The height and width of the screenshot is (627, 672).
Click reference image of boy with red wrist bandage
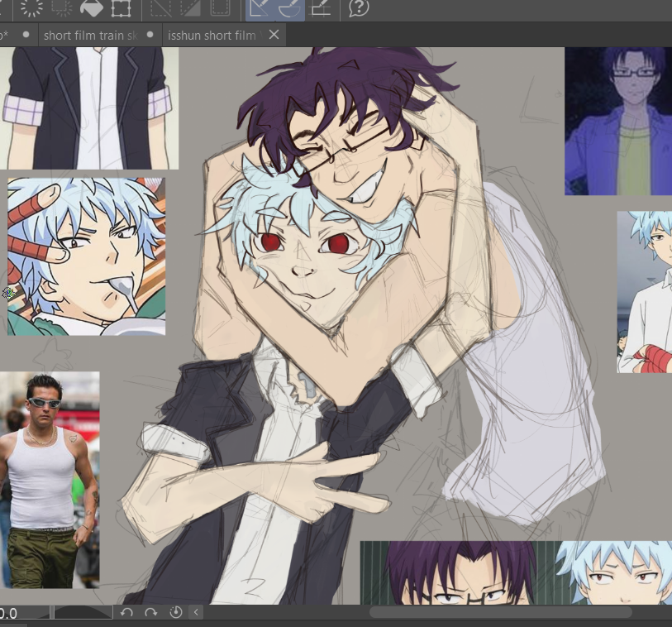click(x=644, y=292)
